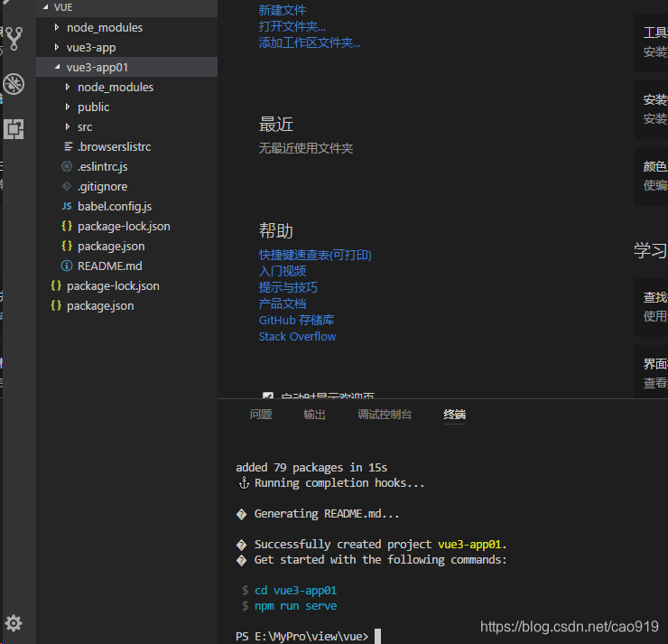Click 'npm run serve' in the terminal
The image size is (668, 644).
tap(296, 606)
